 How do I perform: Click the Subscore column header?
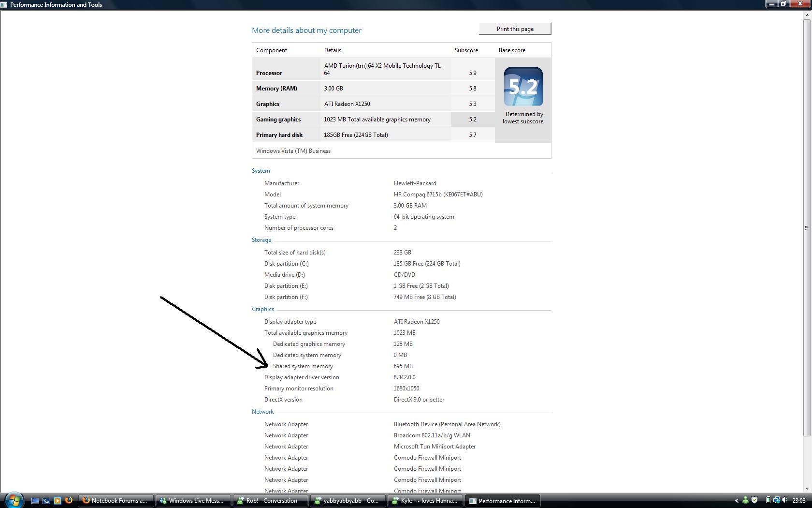466,50
